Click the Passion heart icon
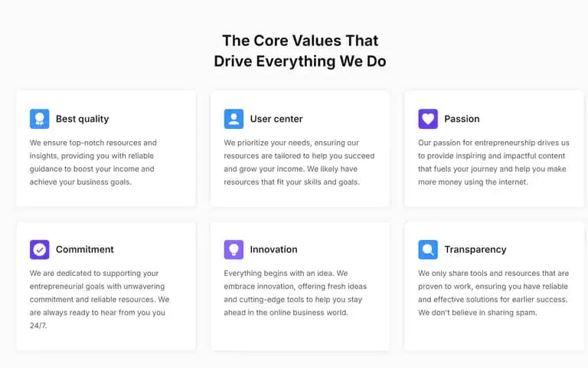The image size is (588, 368). tap(428, 119)
